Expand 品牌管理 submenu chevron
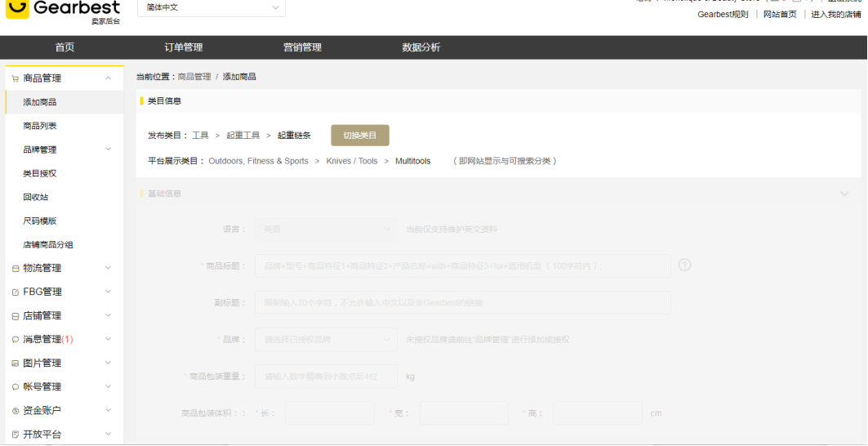868x446 pixels. click(x=108, y=149)
